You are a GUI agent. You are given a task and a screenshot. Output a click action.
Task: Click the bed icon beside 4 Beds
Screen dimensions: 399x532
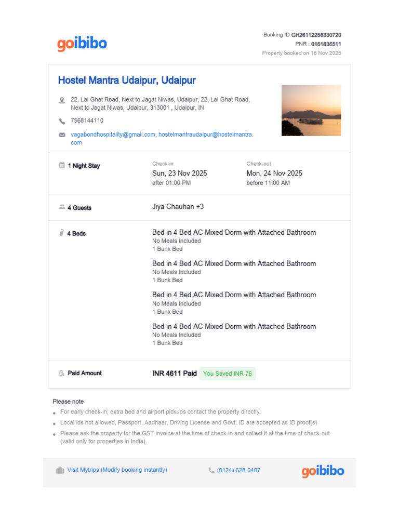61,233
